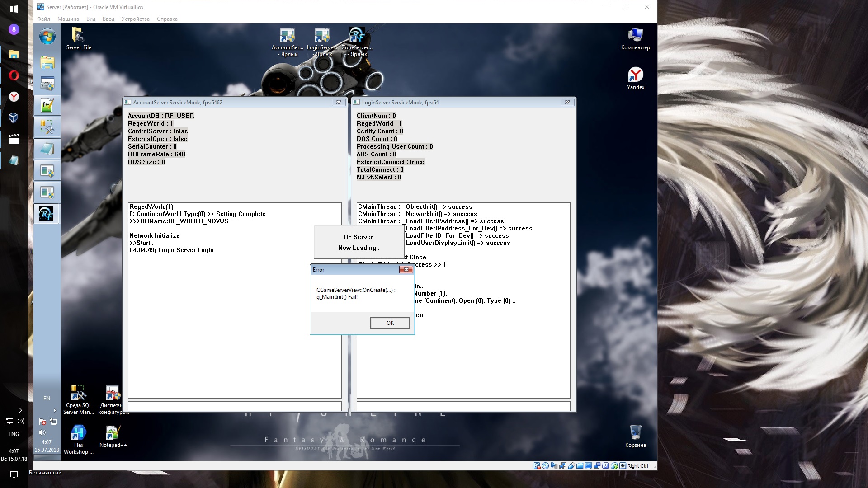Viewport: 868px width, 488px height.
Task: Click the AccountServer bottom input field
Action: click(235, 406)
